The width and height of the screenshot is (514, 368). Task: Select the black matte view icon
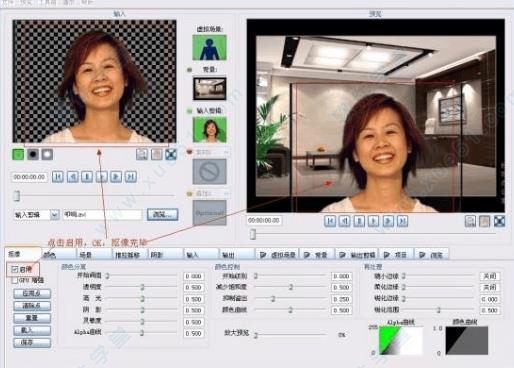[33, 154]
